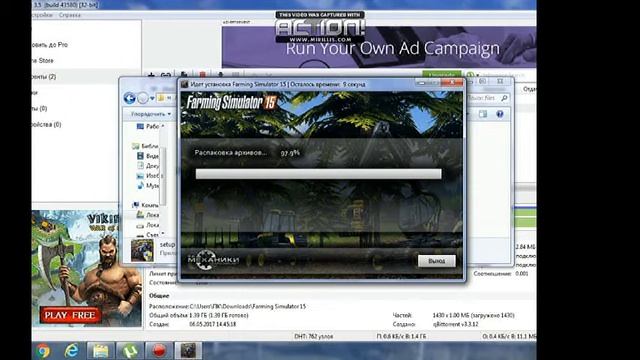
Task: Select the torrents (2) sidebar entry
Action: tap(44, 76)
